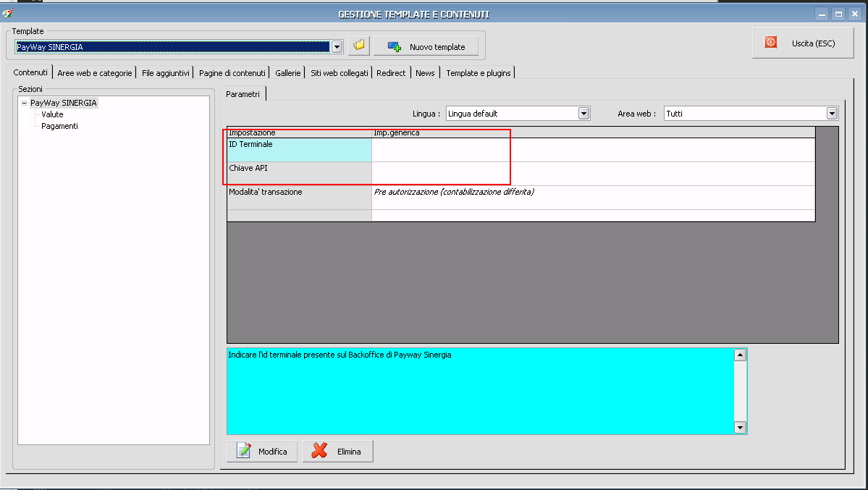Click the application icon in title bar
Image resolution: width=868 pixels, height=490 pixels.
click(8, 13)
